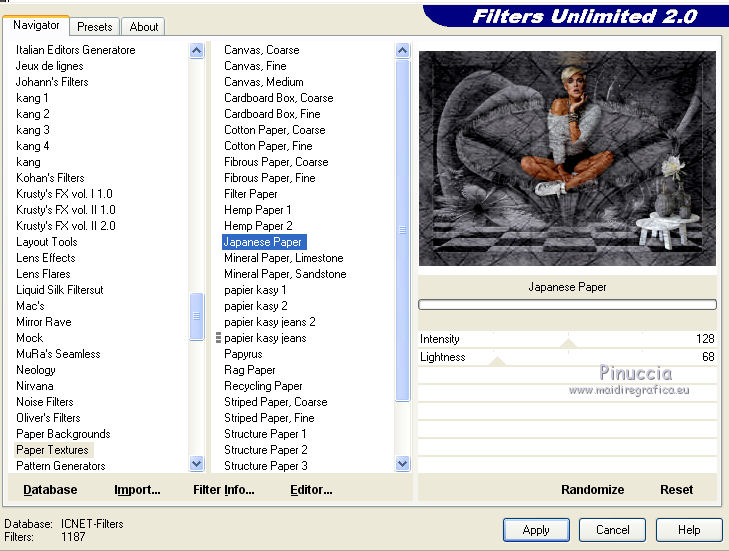Choose Filter Paper entry

(251, 194)
